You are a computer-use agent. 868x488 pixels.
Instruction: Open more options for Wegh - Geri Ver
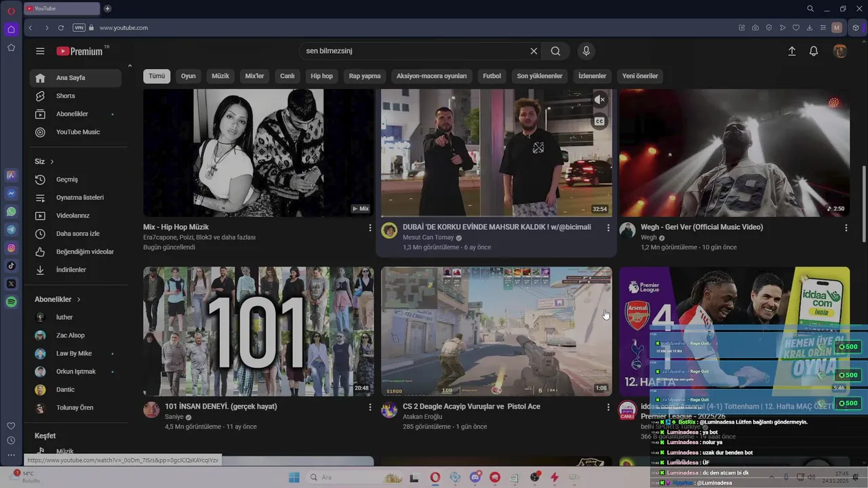(846, 228)
